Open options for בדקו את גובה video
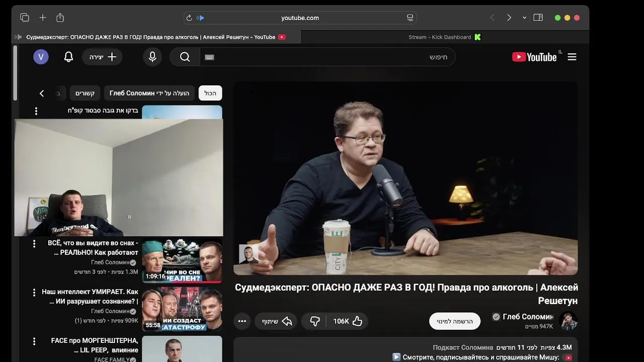 tap(36, 111)
